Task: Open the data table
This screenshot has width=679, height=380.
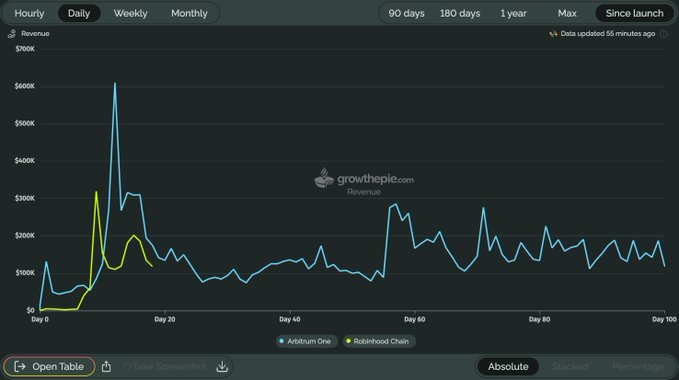Action: pyautogui.click(x=49, y=367)
